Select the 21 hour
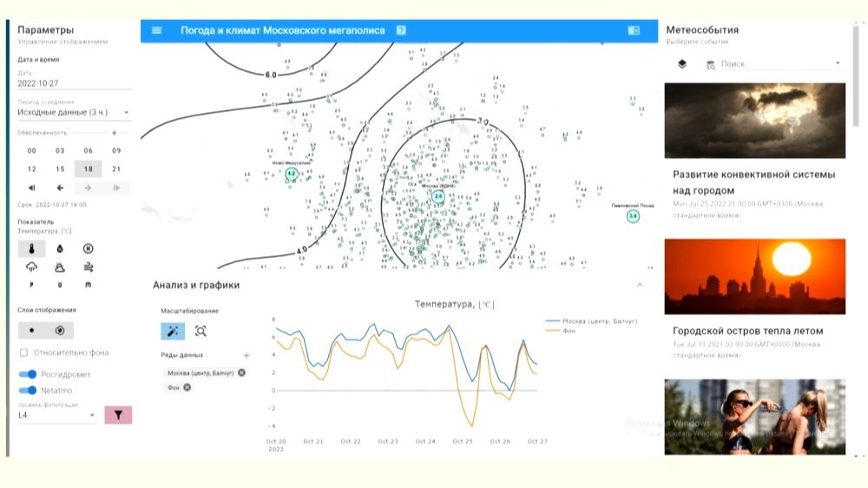The image size is (868, 488). click(x=116, y=169)
